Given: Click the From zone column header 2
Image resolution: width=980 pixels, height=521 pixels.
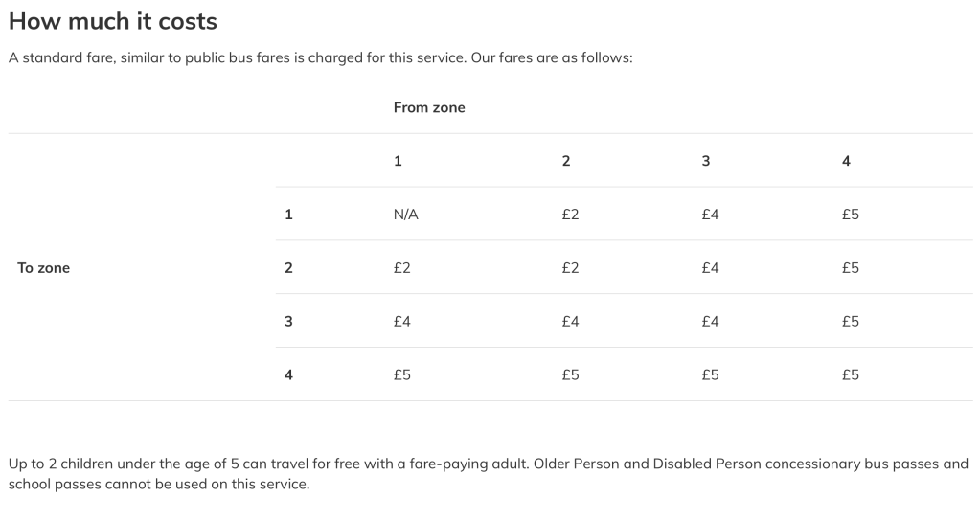Looking at the screenshot, I should point(566,161).
